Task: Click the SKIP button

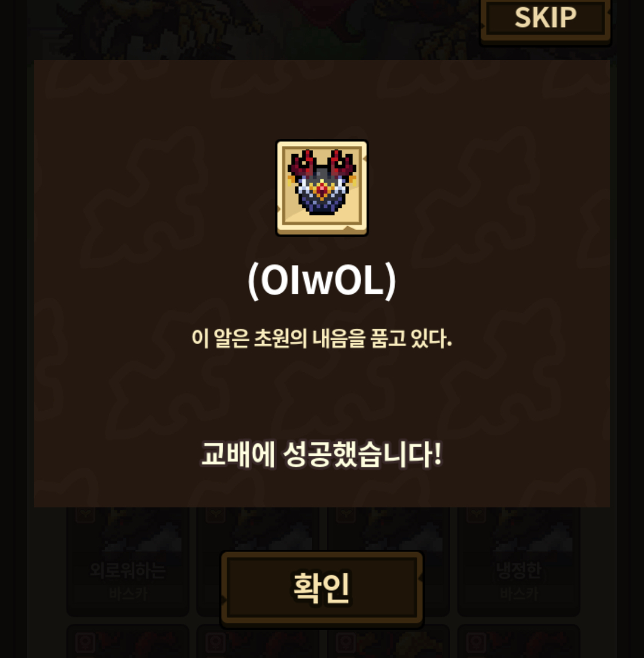Action: [x=545, y=18]
